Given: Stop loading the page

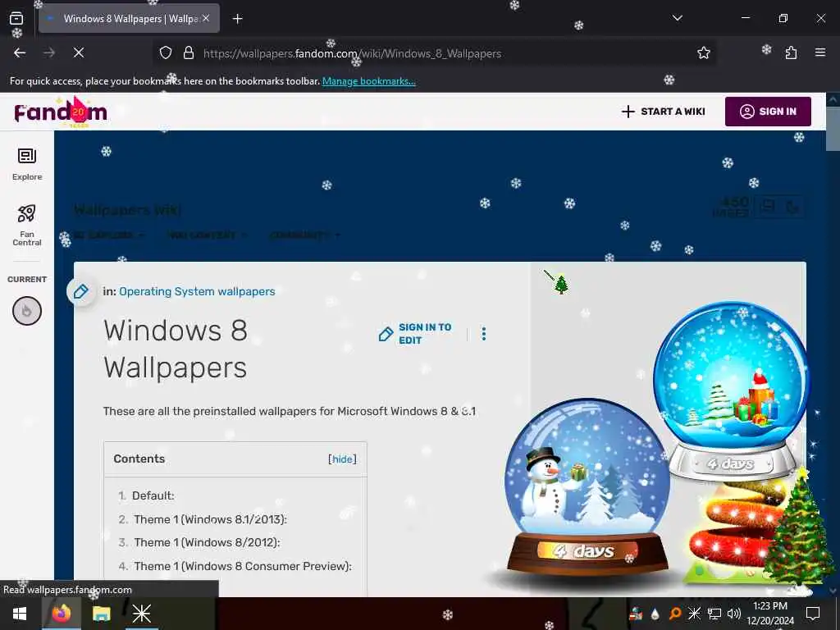Looking at the screenshot, I should (x=78, y=52).
